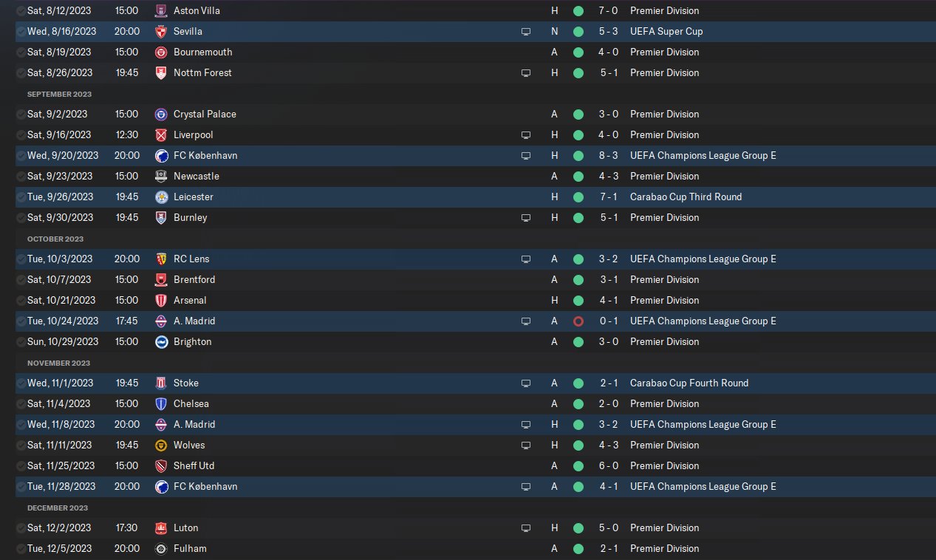
Task: Click the TV icon on the Wolves row
Action: click(526, 445)
